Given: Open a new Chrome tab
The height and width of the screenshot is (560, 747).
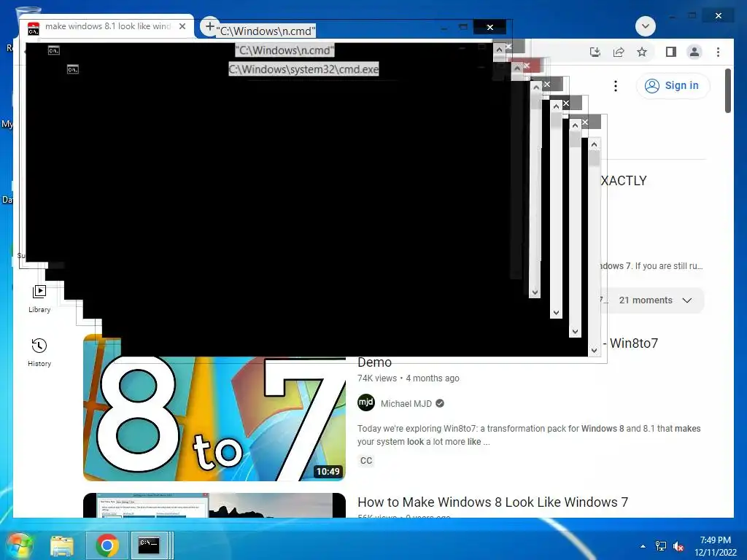Looking at the screenshot, I should coord(209,26).
